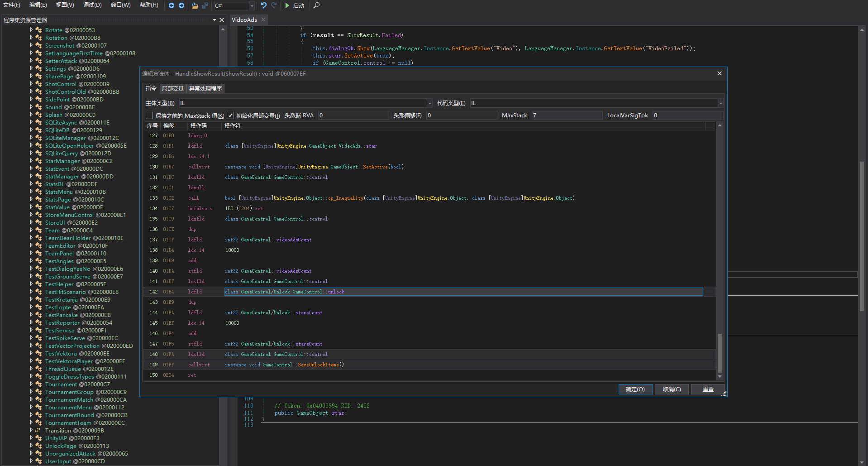Select IL instruction row 149 callvirt
The height and width of the screenshot is (466, 868).
click(317, 365)
